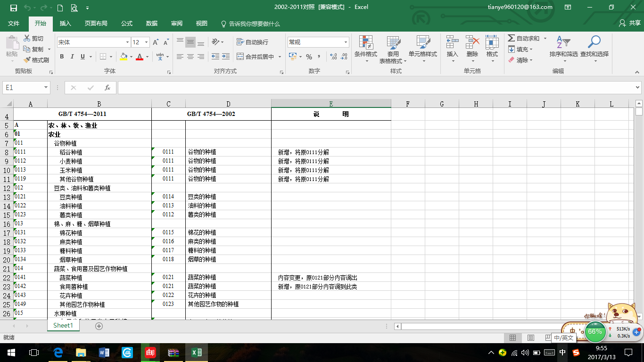The height and width of the screenshot is (362, 644).
Task: Decrease indent in the alignment group
Action: (215, 57)
